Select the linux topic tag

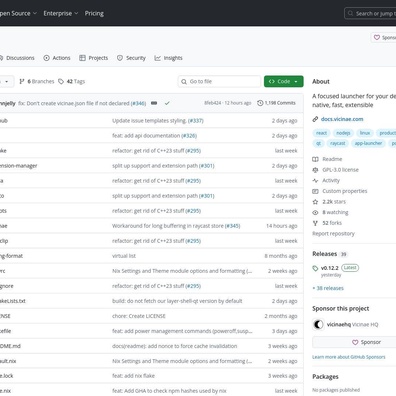(365, 133)
